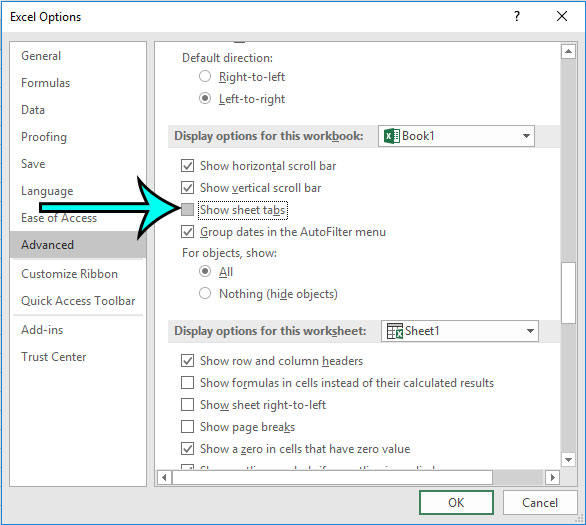
Task: Click the Excel icon beside Book1
Action: click(x=391, y=136)
